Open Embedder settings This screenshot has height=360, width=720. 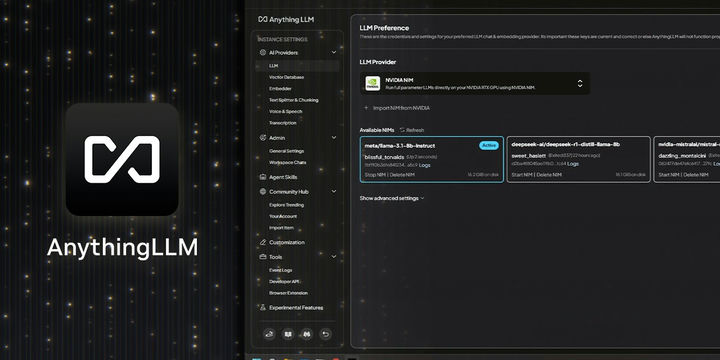coord(280,89)
